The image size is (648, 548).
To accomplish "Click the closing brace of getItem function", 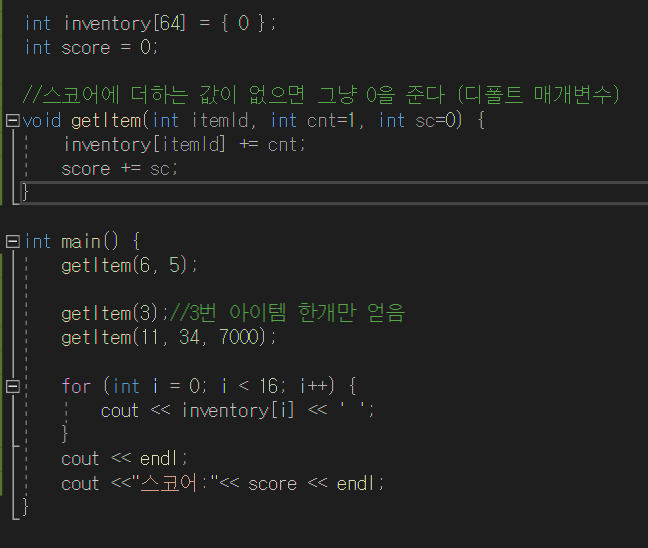I will click(x=25, y=193).
